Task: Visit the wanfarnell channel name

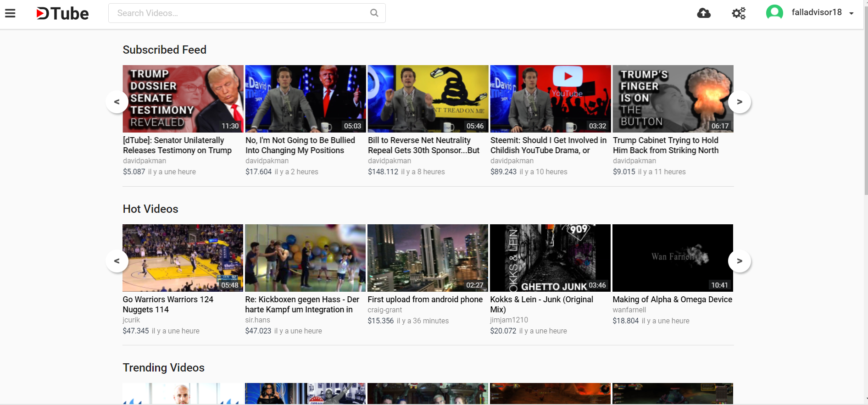Action: 629,310
